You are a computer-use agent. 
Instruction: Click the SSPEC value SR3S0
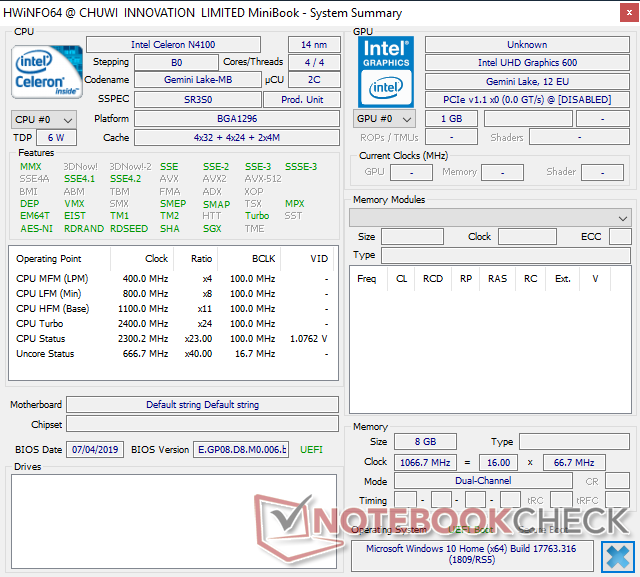click(x=198, y=100)
